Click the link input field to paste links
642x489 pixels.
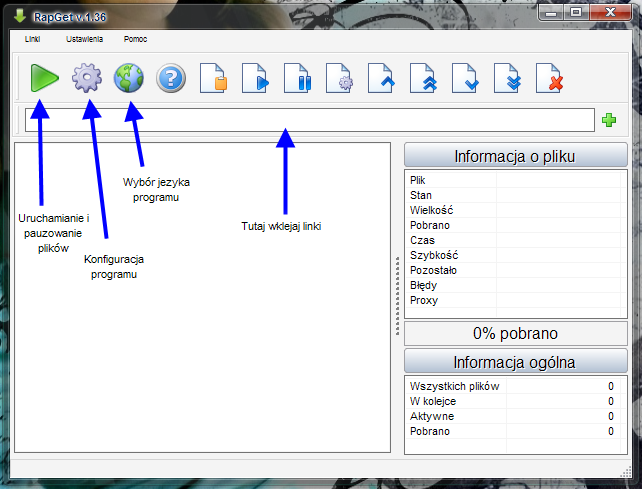[x=308, y=120]
